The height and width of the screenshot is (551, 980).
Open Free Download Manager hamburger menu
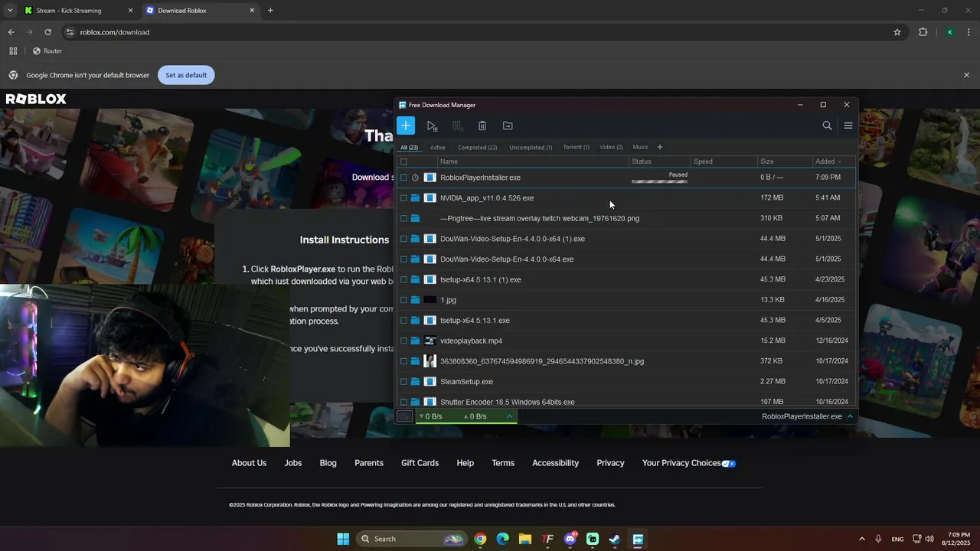point(848,126)
